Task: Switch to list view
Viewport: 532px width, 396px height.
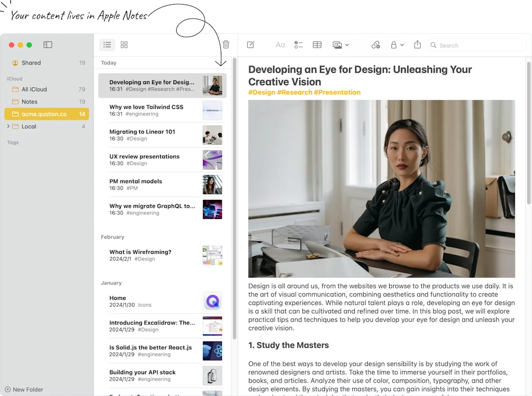Action: point(107,45)
